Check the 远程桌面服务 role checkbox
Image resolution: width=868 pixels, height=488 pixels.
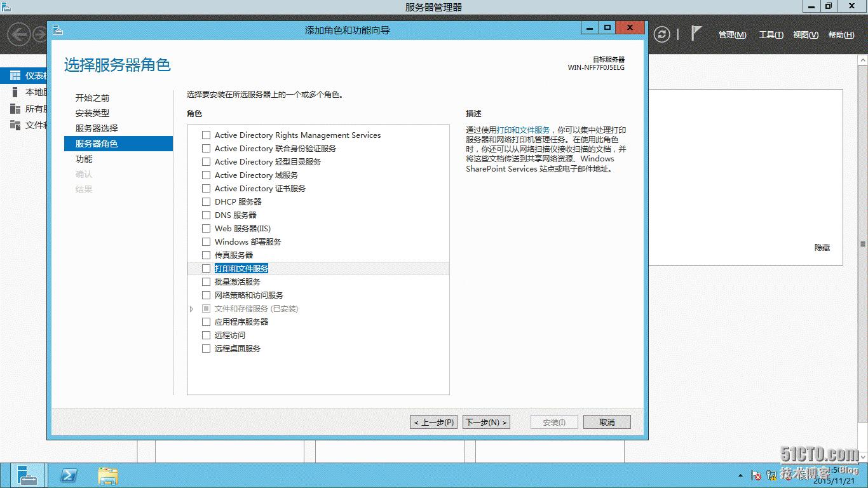point(206,348)
